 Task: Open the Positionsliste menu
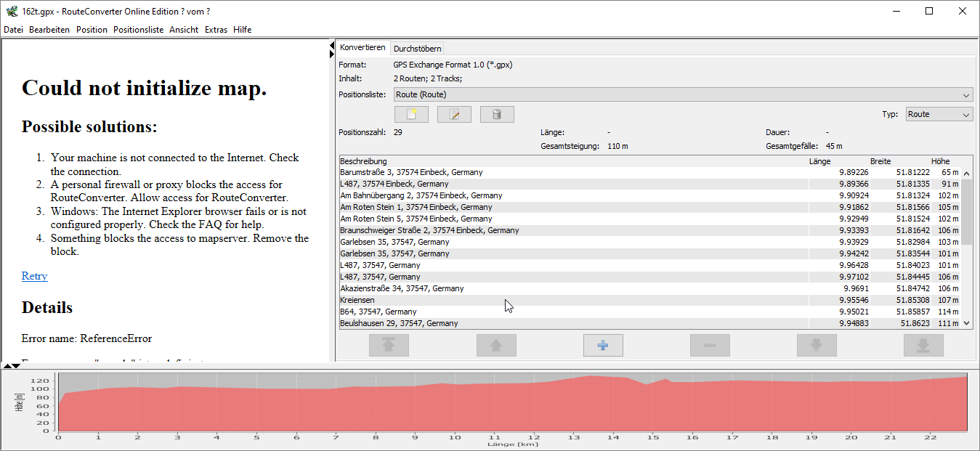click(138, 30)
